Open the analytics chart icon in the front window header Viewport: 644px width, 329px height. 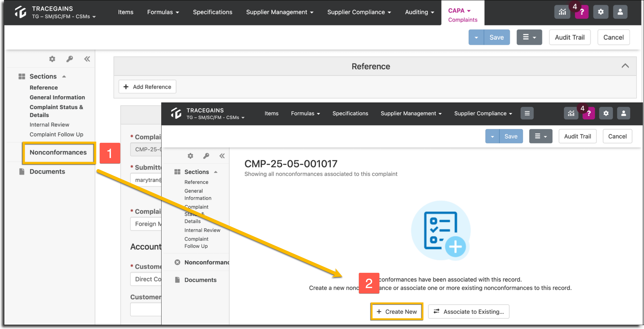tap(571, 113)
